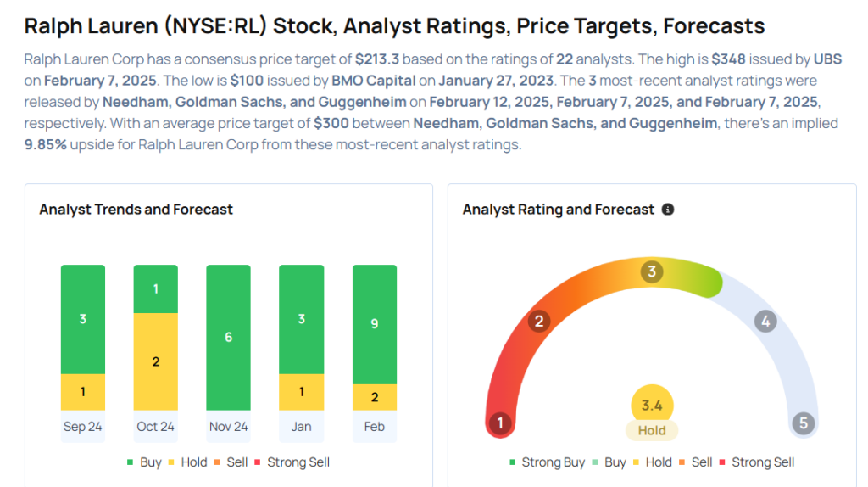Toggle the Strong Sell legend in the rating gauge
868x487 pixels.
click(x=756, y=462)
